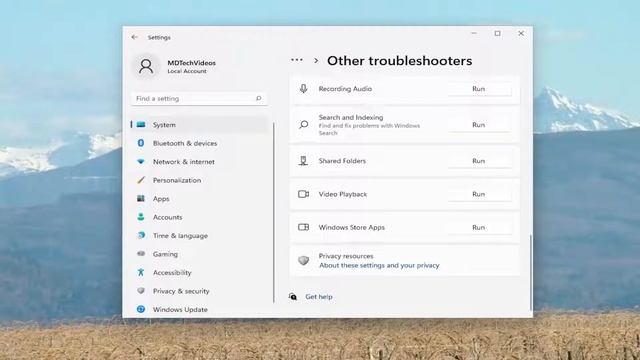Click the MDTechVideos user avatar icon
This screenshot has height=360, width=640.
[146, 66]
